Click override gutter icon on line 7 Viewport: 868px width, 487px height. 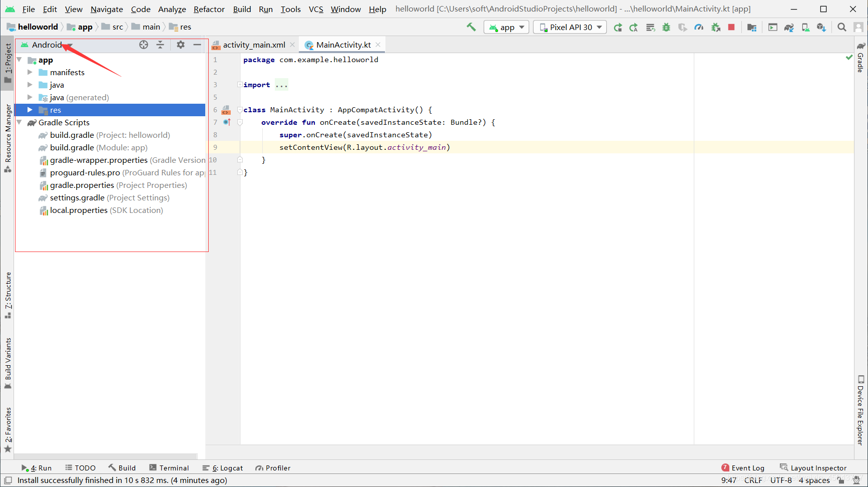tap(227, 122)
